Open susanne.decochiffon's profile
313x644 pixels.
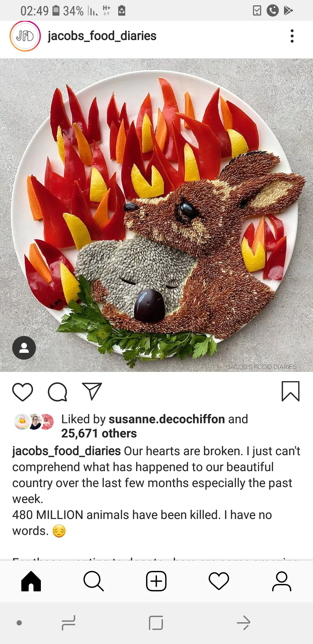tap(167, 419)
